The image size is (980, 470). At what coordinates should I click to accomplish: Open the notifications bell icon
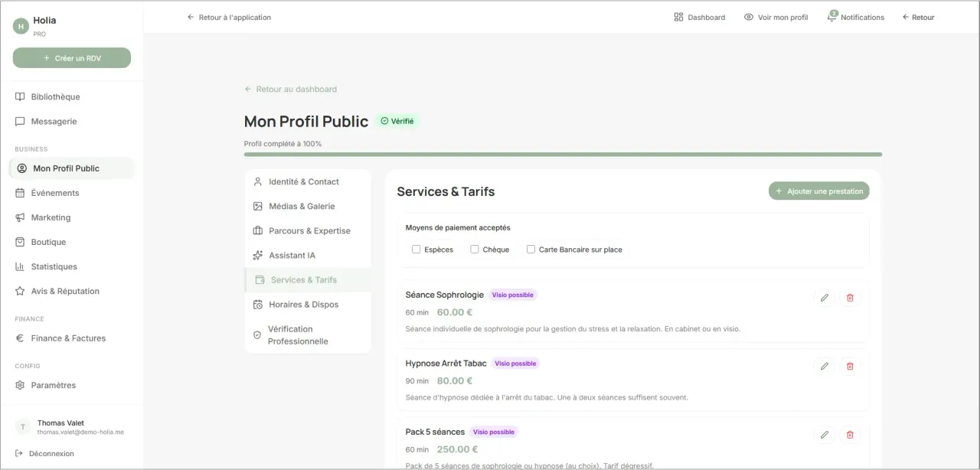831,17
